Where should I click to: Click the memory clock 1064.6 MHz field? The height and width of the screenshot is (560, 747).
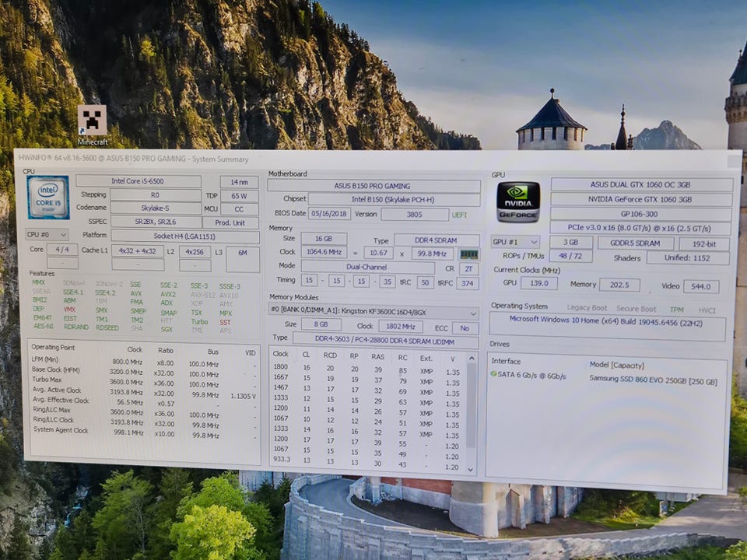point(324,252)
